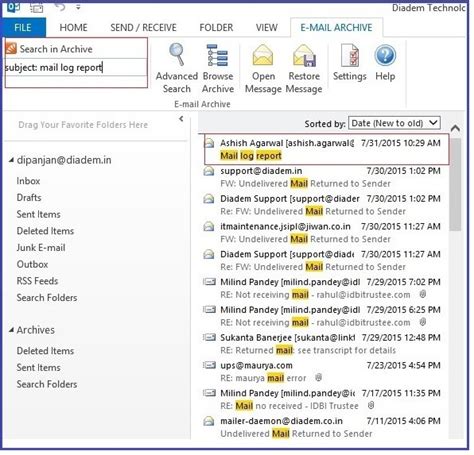This screenshot has width=474, height=455.
Task: Collapse the dipanjan@diadem.in account tree
Action: [11, 160]
